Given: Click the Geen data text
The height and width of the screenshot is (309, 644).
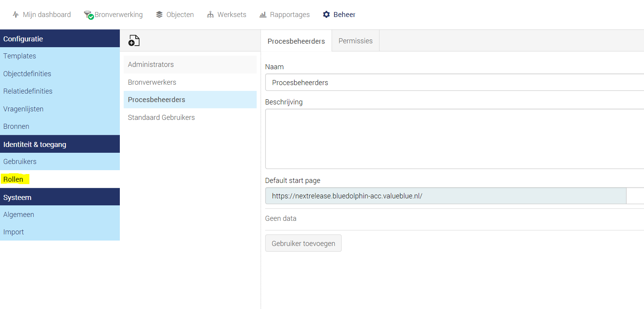Looking at the screenshot, I should point(281,219).
